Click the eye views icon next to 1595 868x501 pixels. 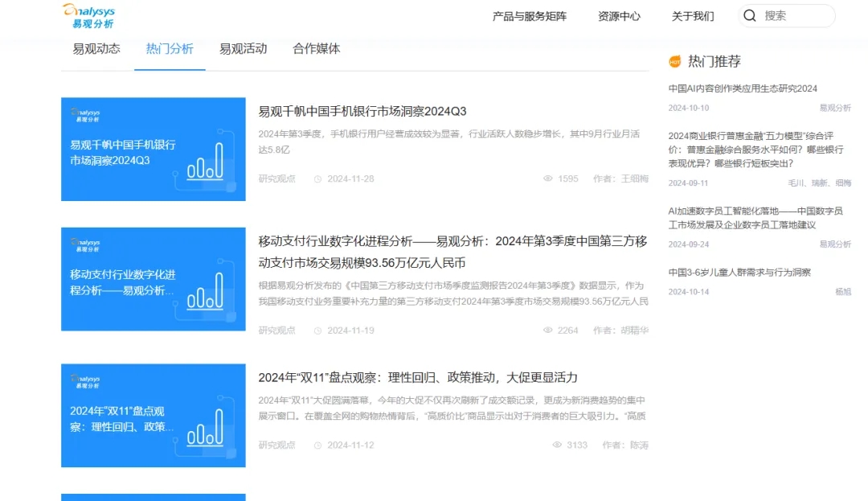tap(548, 179)
